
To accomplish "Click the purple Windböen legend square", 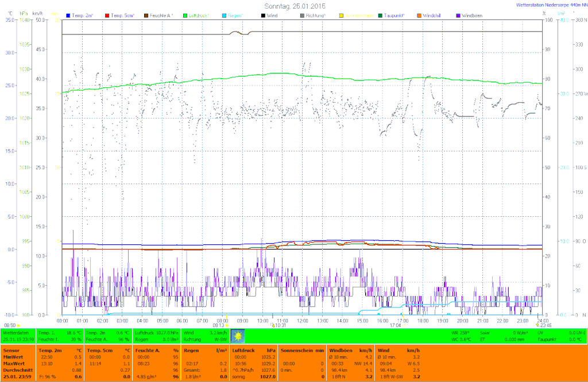I will pos(458,15).
